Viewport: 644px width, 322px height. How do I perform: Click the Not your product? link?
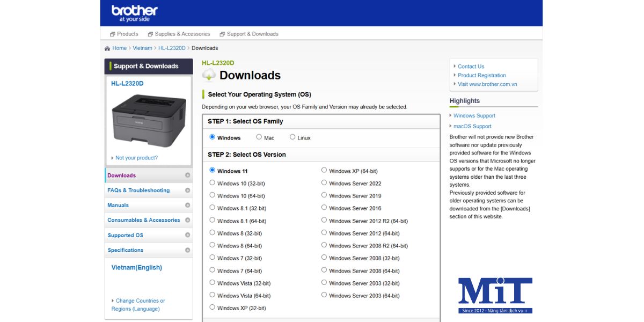click(x=136, y=158)
